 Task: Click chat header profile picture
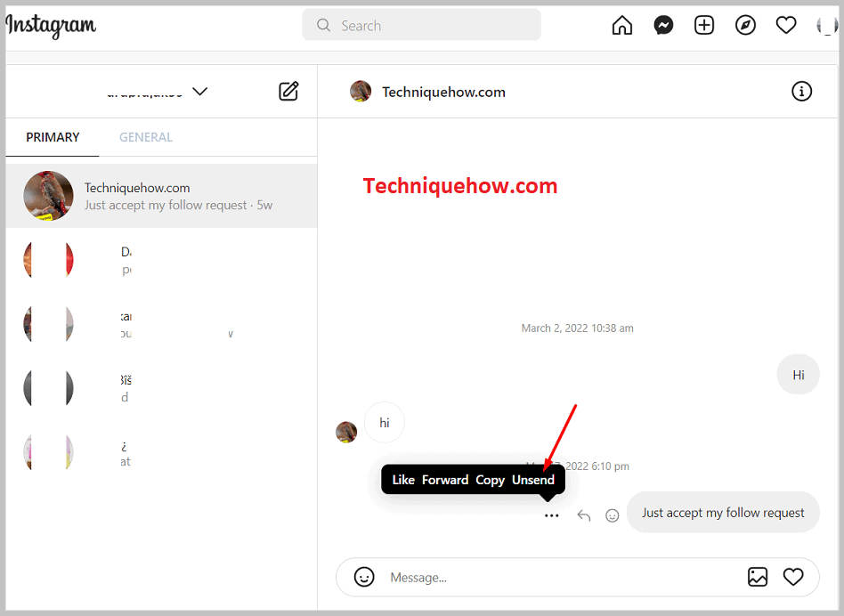click(x=361, y=92)
